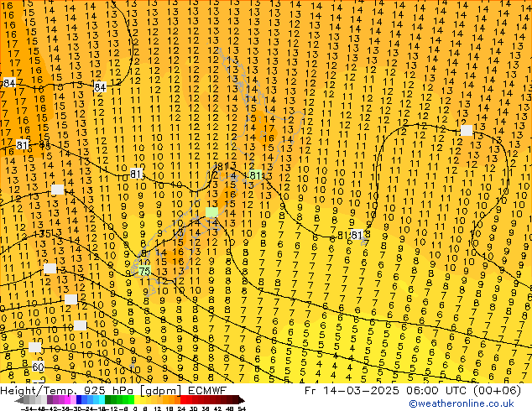Click the bright red swatch above the 24 label
532x411 pixels.
point(183,400)
